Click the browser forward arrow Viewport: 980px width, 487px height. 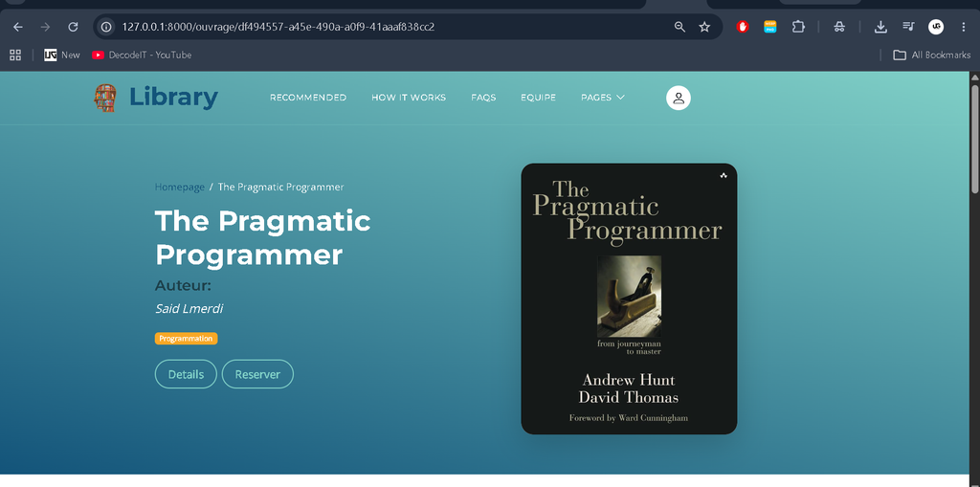[x=45, y=27]
